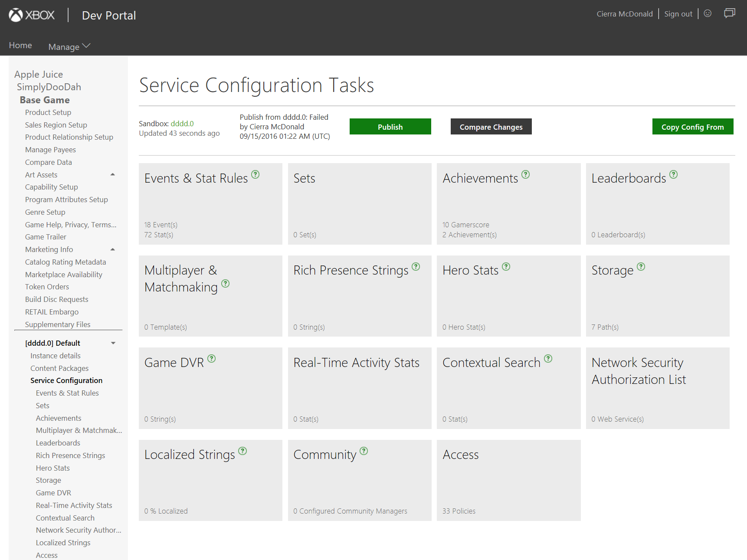747x560 pixels.
Task: Open Real-Time Activity Stats sidebar entry
Action: click(74, 505)
